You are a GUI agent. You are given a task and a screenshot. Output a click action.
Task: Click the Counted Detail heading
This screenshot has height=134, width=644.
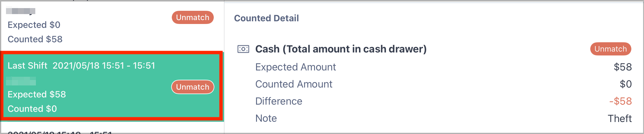[266, 18]
